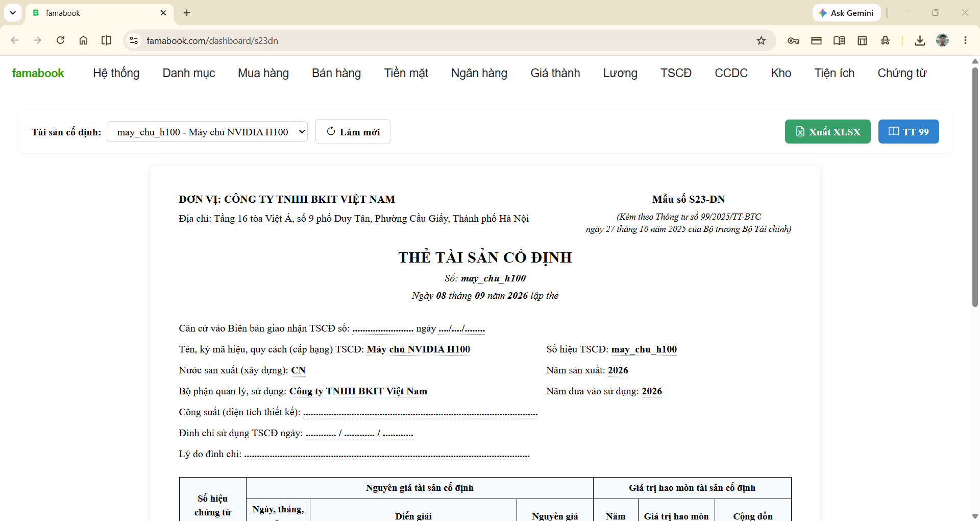Open the Bán hàng menu

click(336, 73)
